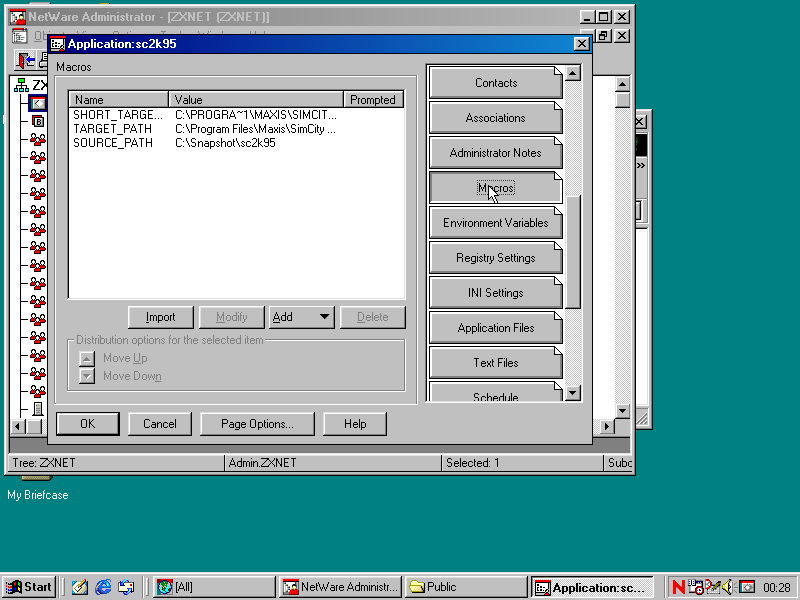This screenshot has height=600, width=800.
Task: Open the Registry Settings page
Action: [x=495, y=258]
